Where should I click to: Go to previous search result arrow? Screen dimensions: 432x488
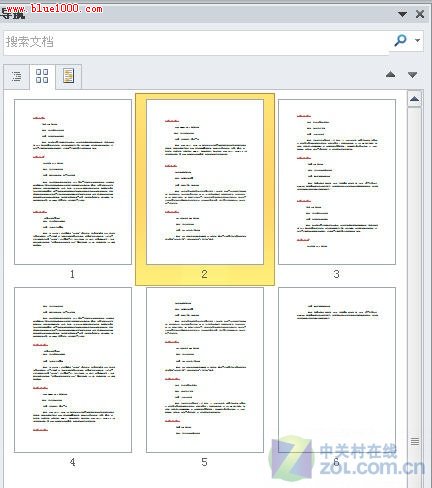pyautogui.click(x=391, y=74)
